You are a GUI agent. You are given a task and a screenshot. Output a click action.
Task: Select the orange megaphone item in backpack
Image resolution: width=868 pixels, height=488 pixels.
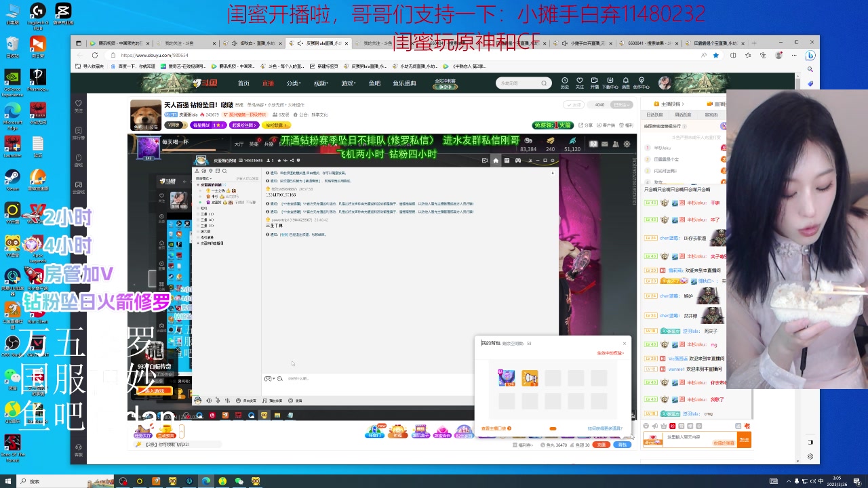tap(530, 378)
